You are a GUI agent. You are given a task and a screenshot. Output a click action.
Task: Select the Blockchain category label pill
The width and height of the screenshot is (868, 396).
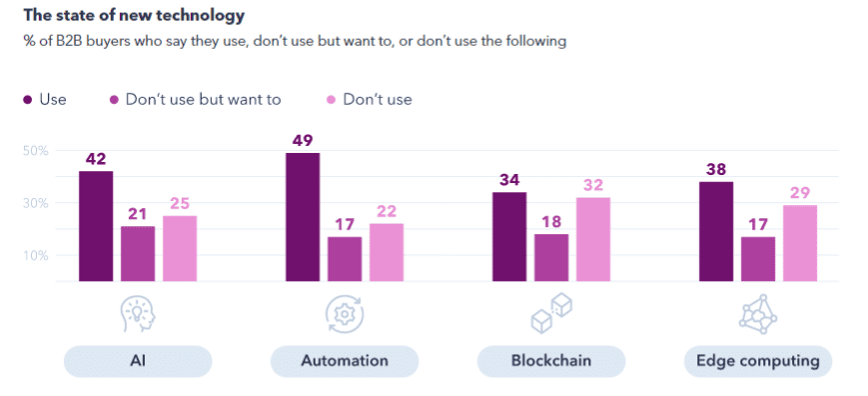click(551, 362)
